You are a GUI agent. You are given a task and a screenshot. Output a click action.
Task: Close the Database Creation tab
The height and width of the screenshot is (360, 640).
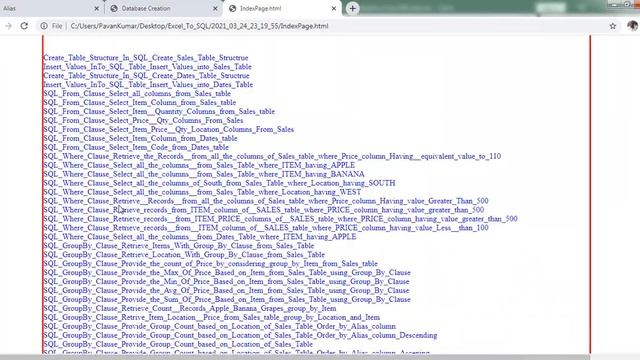pos(215,8)
